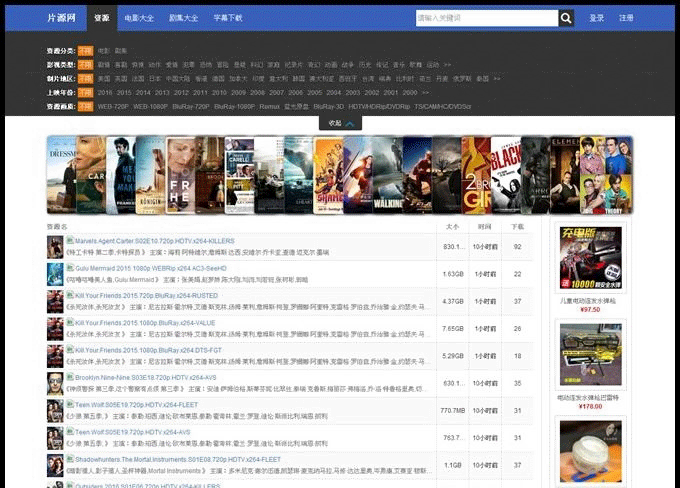
Task: Open The Blacklist poster in carousel
Action: coord(506,175)
